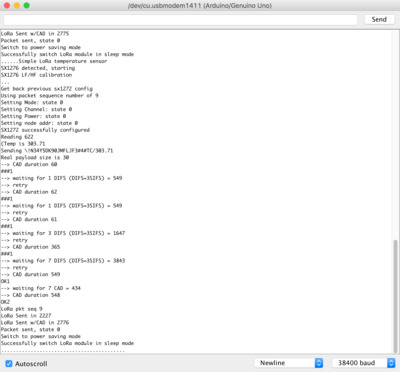Click the Send button

point(379,19)
